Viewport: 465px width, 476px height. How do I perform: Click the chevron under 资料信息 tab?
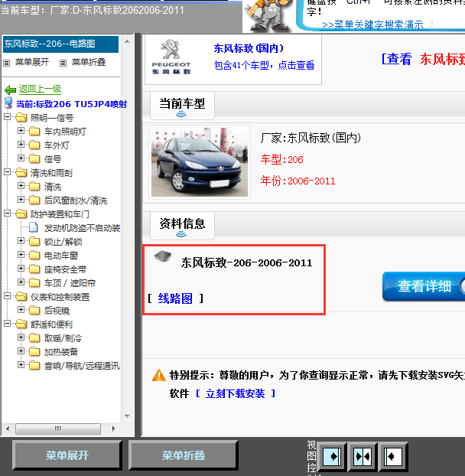pyautogui.click(x=181, y=233)
